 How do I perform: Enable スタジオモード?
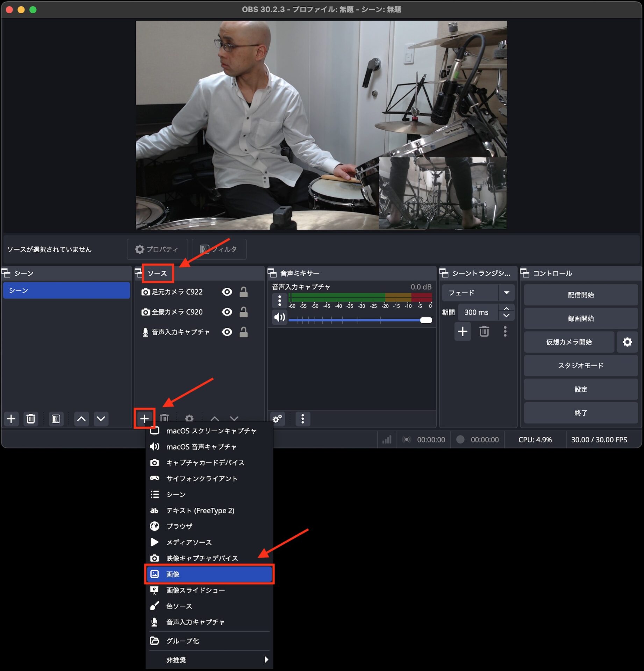click(581, 366)
